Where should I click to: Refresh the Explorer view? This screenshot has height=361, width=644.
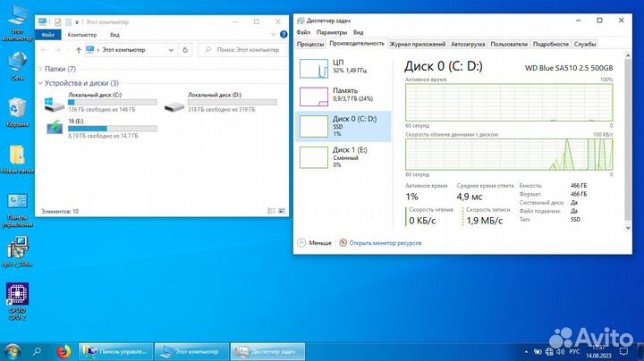tap(185, 50)
